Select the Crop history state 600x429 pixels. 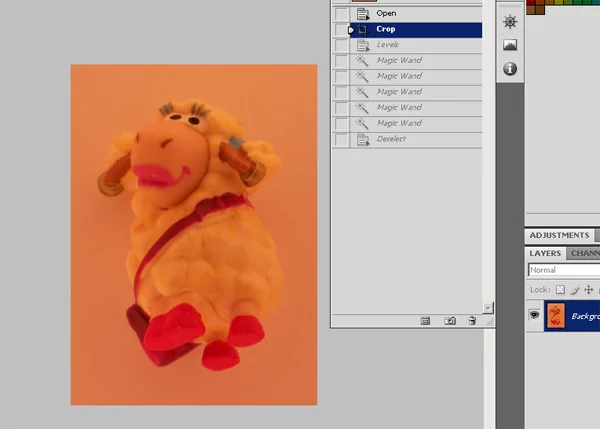pyautogui.click(x=416, y=30)
